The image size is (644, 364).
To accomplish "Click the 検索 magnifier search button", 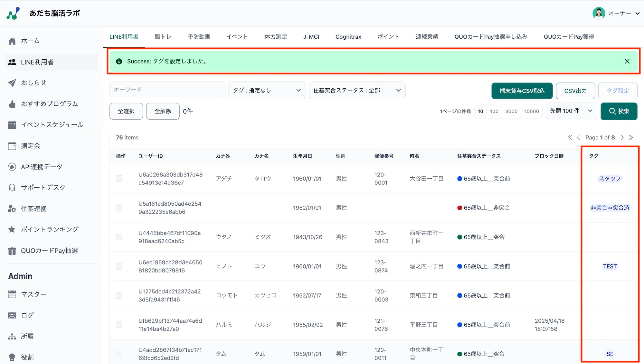I will [x=619, y=111].
